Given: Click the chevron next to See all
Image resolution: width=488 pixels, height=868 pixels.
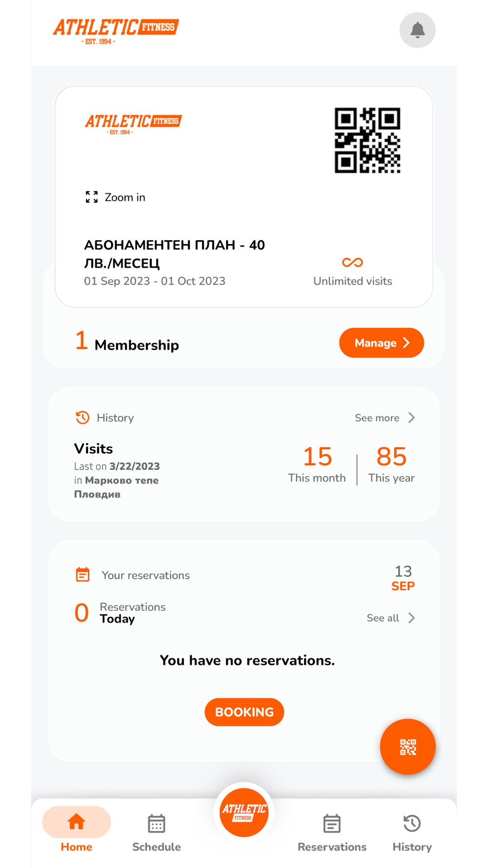Looking at the screenshot, I should [x=412, y=618].
